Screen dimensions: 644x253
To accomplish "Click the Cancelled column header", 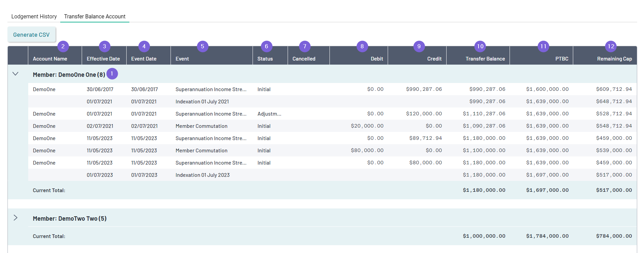I will click(x=304, y=59).
